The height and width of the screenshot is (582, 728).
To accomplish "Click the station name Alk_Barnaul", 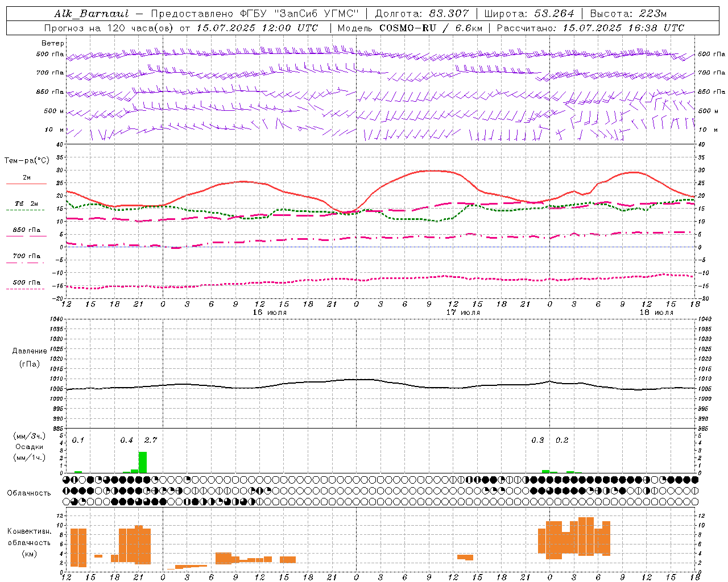I will click(92, 14).
